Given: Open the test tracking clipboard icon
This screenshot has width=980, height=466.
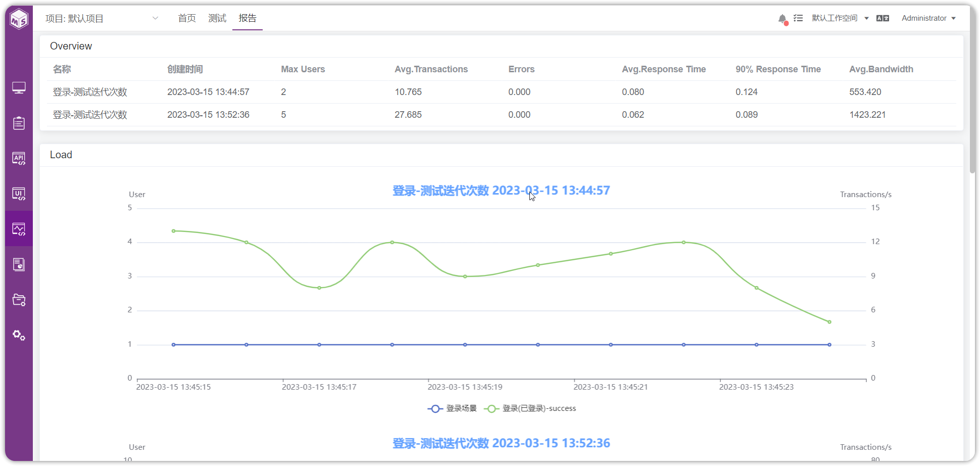Looking at the screenshot, I should [x=19, y=123].
